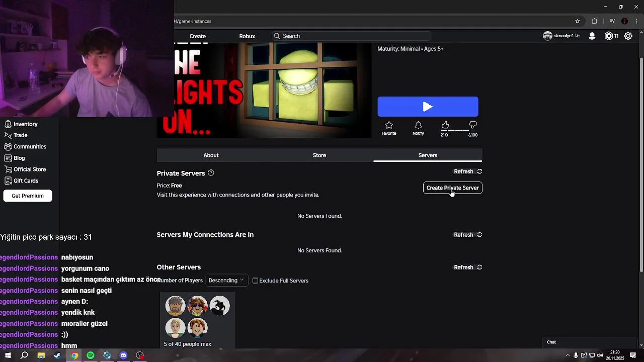Open the notifications bell in Roblox header
The height and width of the screenshot is (362, 644).
592,36
